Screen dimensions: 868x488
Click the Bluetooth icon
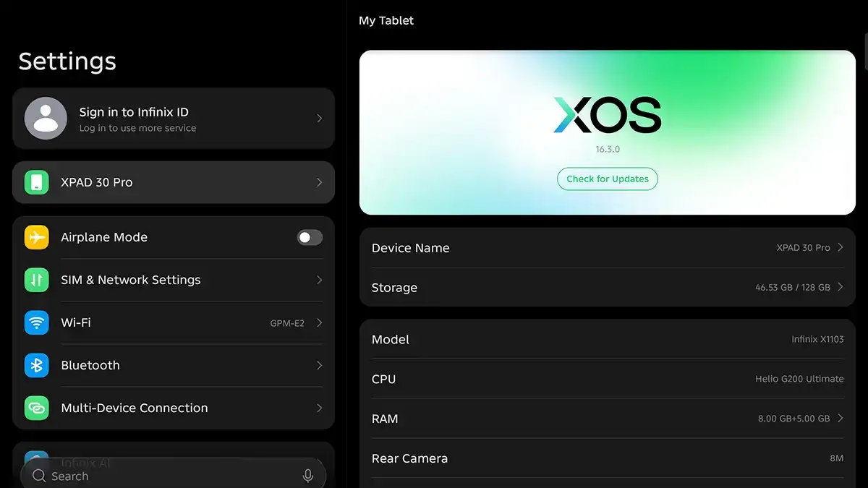pyautogui.click(x=36, y=365)
